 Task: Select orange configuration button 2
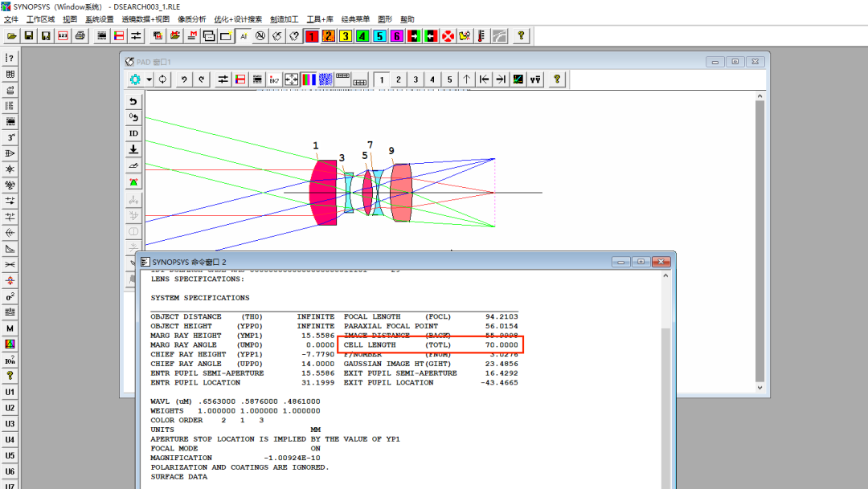(x=328, y=36)
